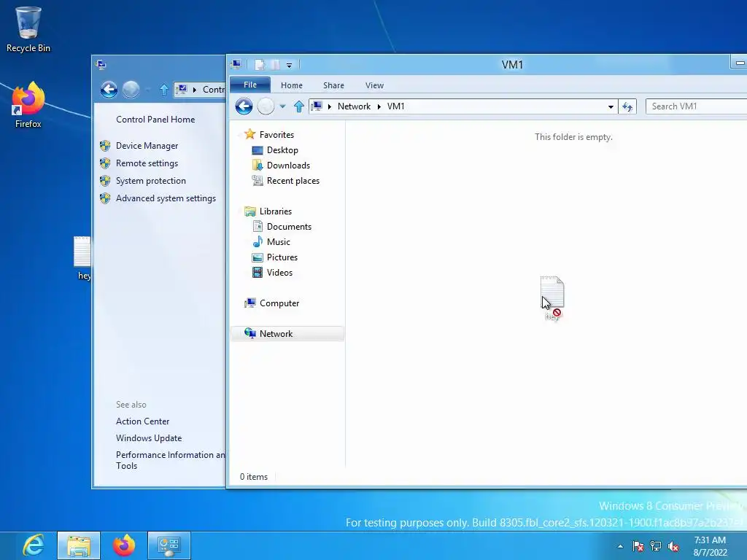Open Downloads under Favorites
Image resolution: width=747 pixels, height=560 pixels.
pos(288,166)
